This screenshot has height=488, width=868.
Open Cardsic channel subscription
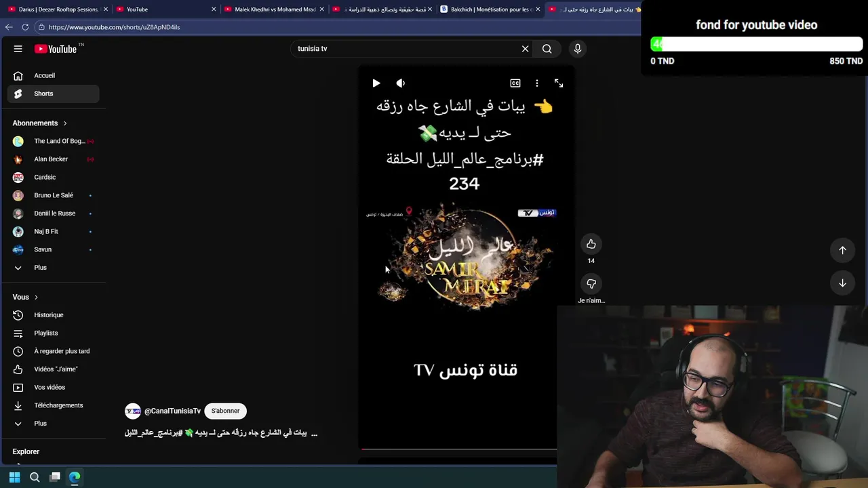[x=53, y=177]
